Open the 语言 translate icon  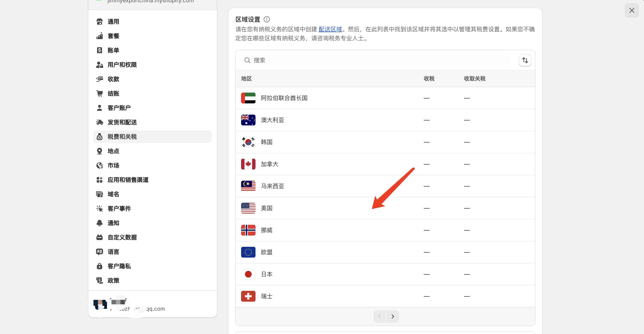(100, 252)
